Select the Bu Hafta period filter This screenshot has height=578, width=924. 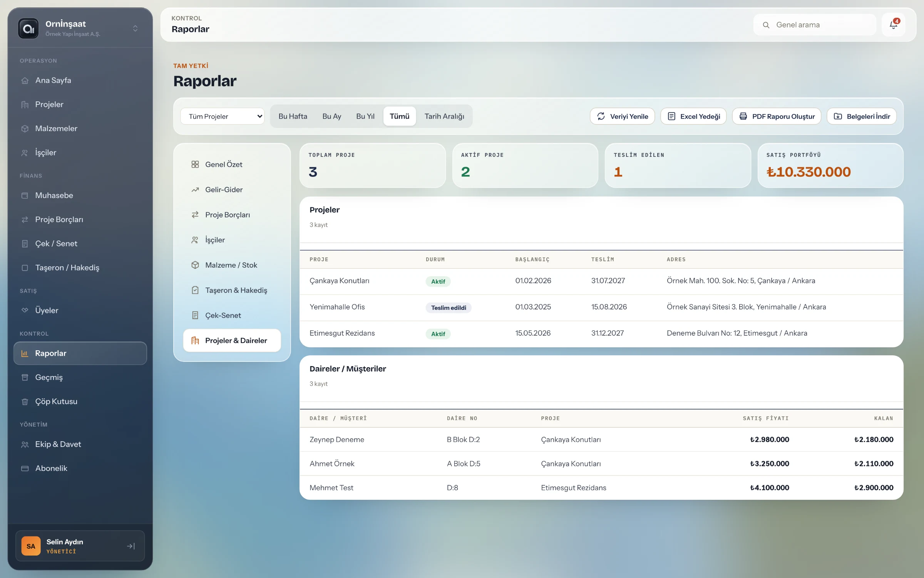293,116
